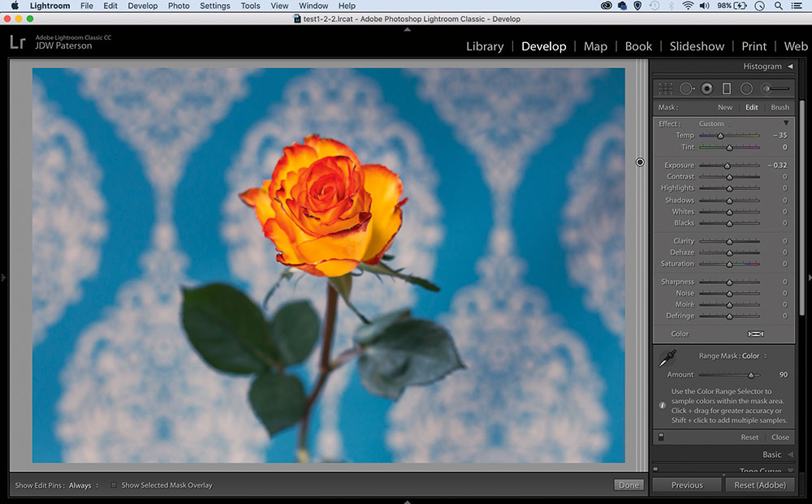The image size is (812, 504).
Task: Open the Show Edit Pins Always dropdown
Action: point(83,485)
